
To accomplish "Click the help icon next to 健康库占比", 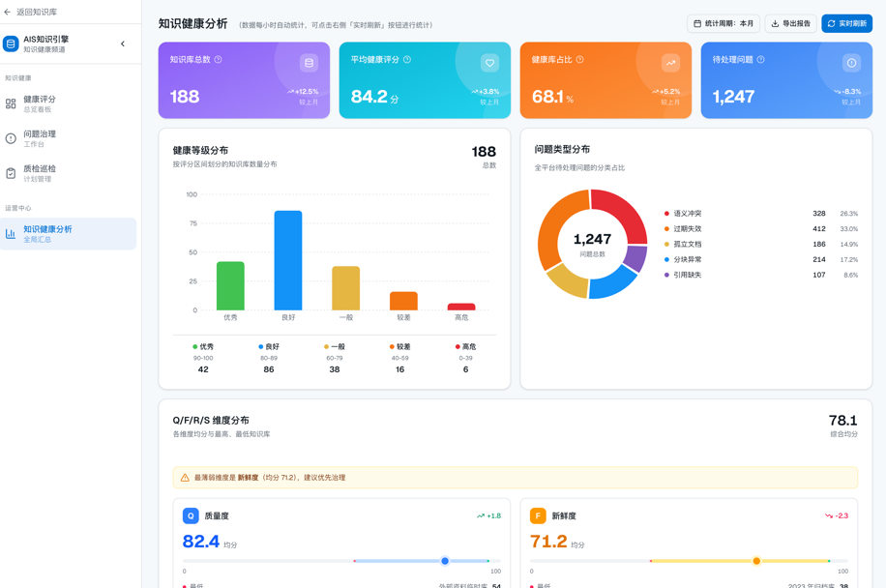I will (x=579, y=59).
